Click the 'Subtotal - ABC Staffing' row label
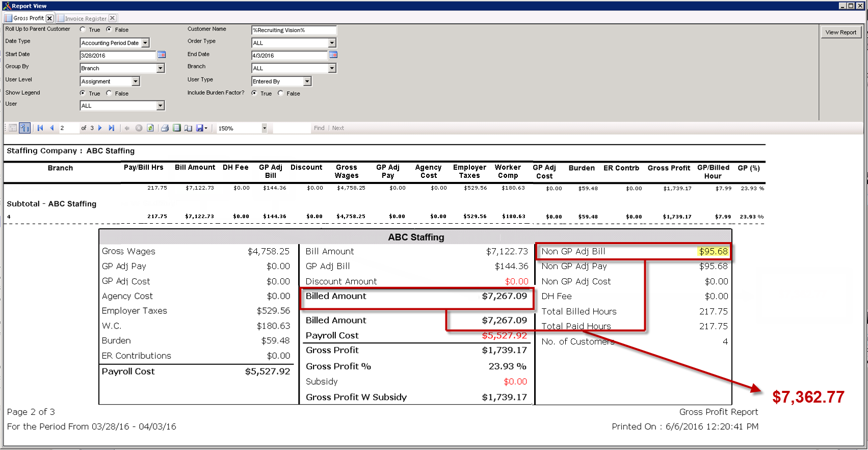The height and width of the screenshot is (450, 868). coord(51,204)
